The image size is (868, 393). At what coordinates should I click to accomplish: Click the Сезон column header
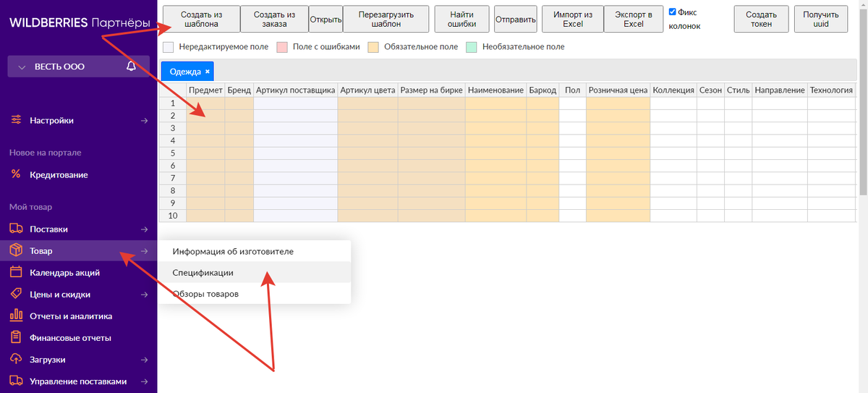[x=710, y=90]
